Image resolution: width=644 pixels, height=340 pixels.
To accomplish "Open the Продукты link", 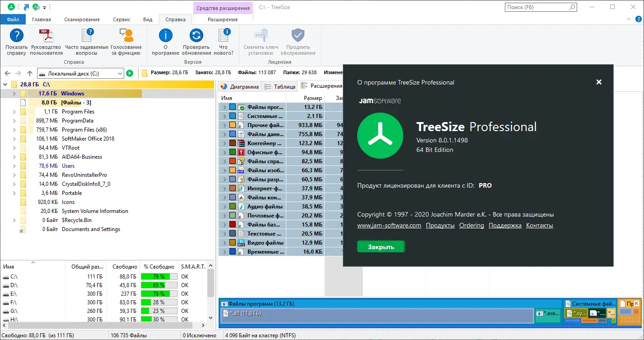I will (x=440, y=225).
